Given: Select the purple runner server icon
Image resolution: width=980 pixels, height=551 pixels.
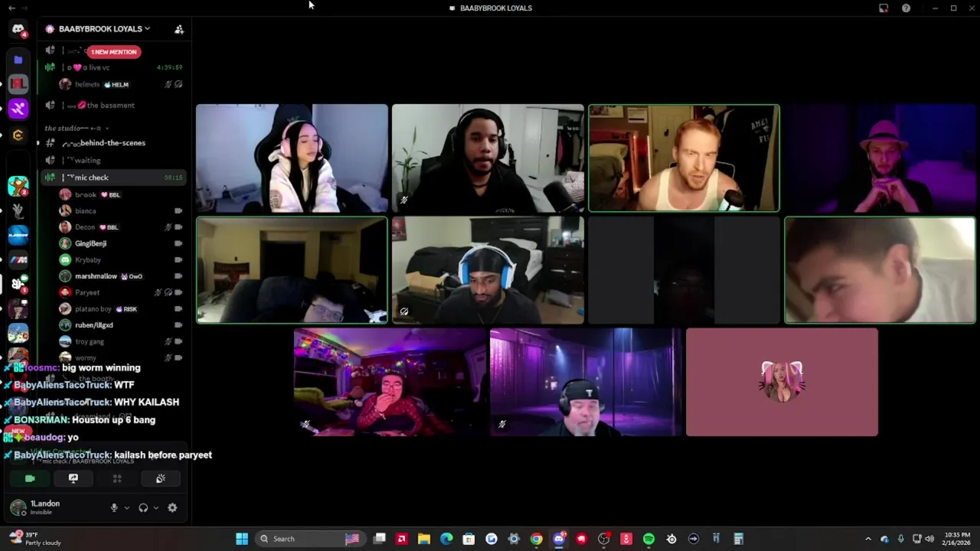Looking at the screenshot, I should (18, 109).
